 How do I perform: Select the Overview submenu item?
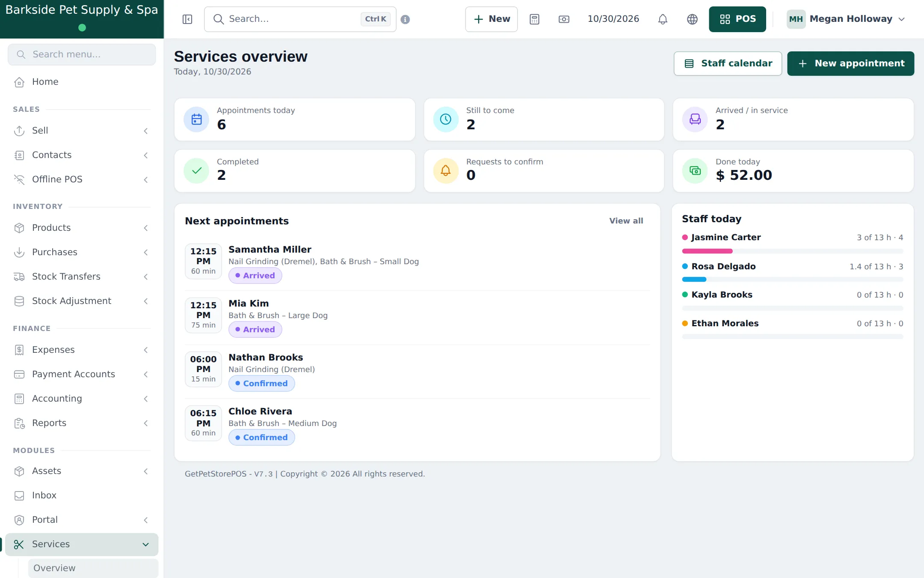pyautogui.click(x=93, y=568)
